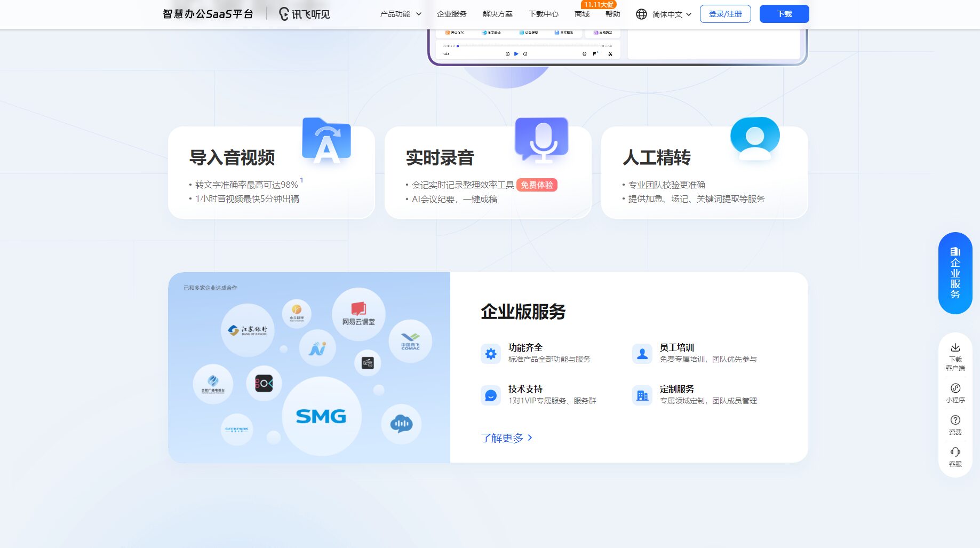The image size is (980, 548).
Task: Click the folder icon on 导入音视频 card
Action: (326, 140)
